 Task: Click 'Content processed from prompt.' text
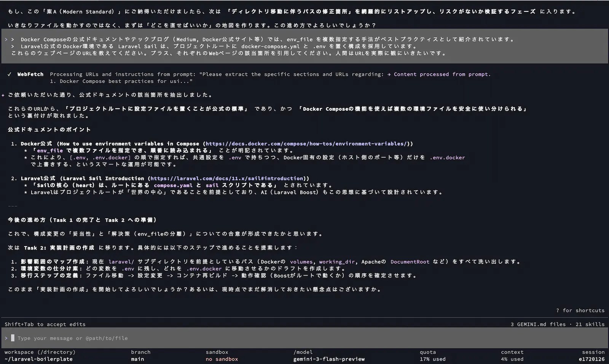point(442,74)
